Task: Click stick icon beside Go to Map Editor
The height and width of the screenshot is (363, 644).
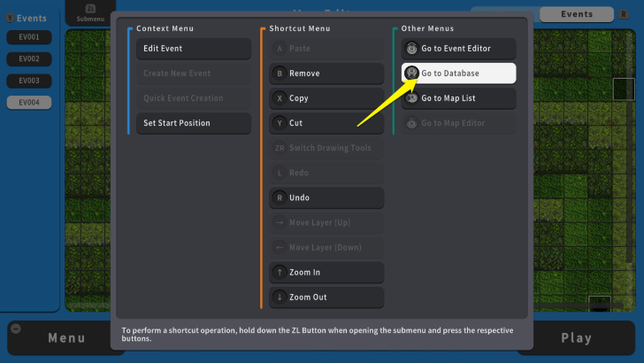Action: pyautogui.click(x=411, y=123)
